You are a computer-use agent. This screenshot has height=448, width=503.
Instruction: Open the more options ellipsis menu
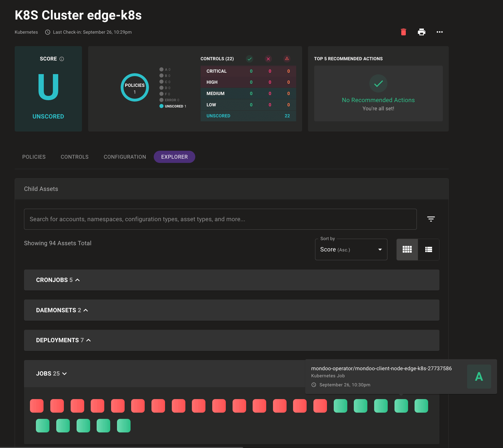coord(440,32)
